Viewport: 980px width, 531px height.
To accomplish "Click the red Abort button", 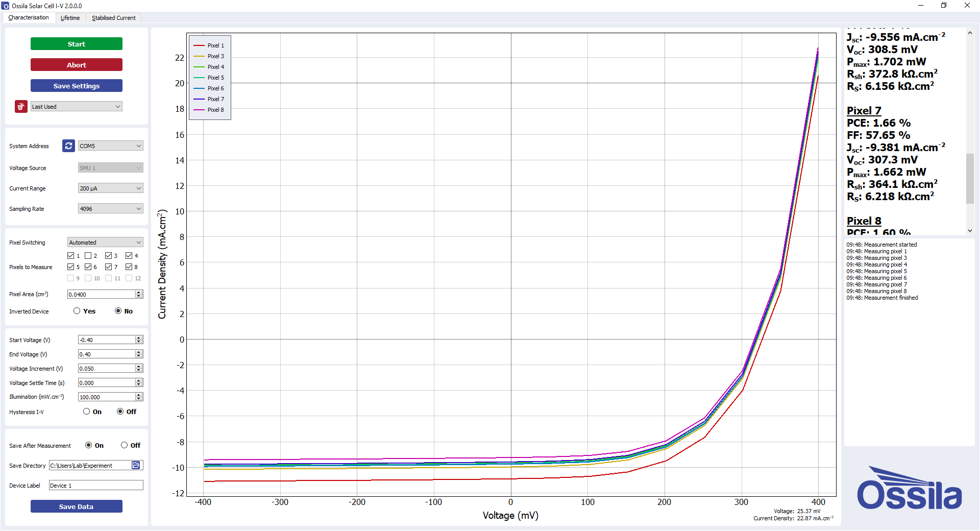I will (77, 65).
